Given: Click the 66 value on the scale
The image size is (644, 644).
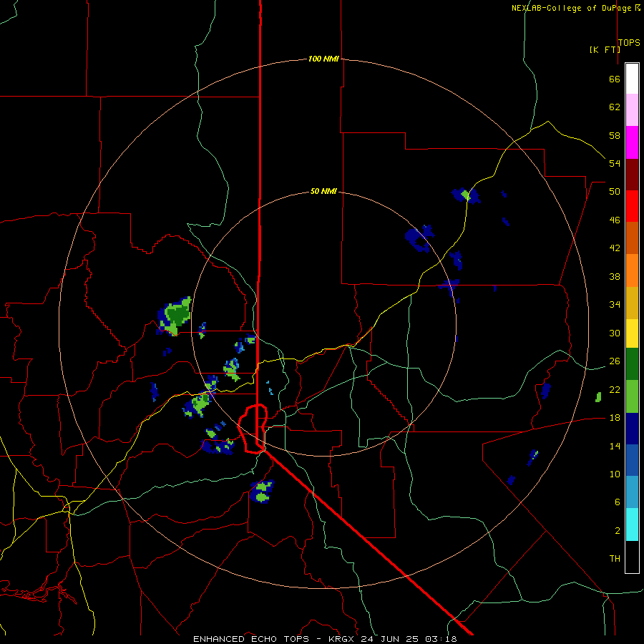Looking at the screenshot, I should 615,79.
